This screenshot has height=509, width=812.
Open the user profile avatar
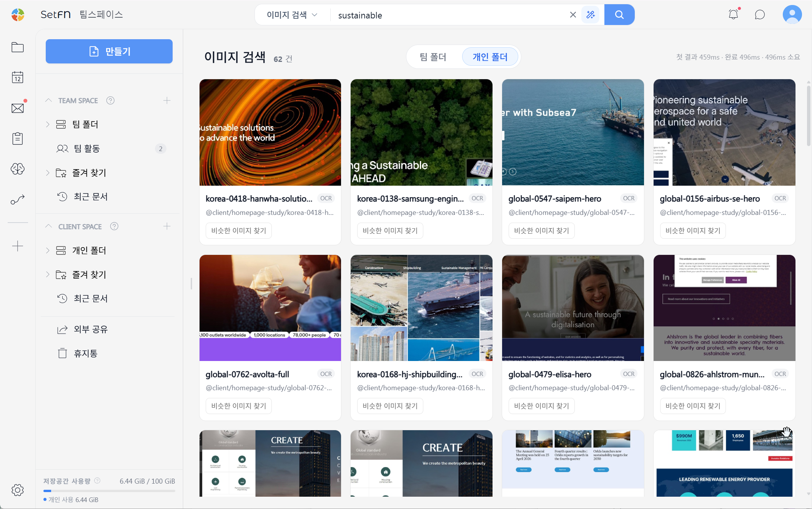pos(792,15)
